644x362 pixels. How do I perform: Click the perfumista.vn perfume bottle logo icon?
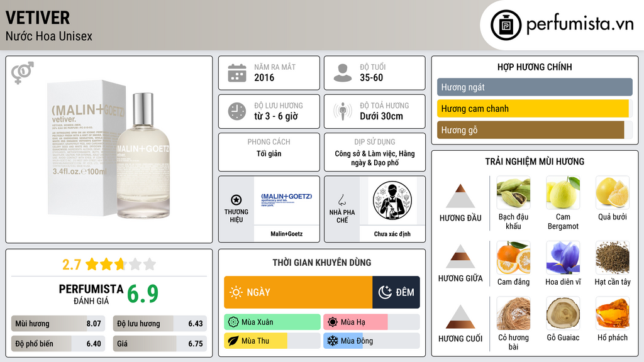pos(506,25)
